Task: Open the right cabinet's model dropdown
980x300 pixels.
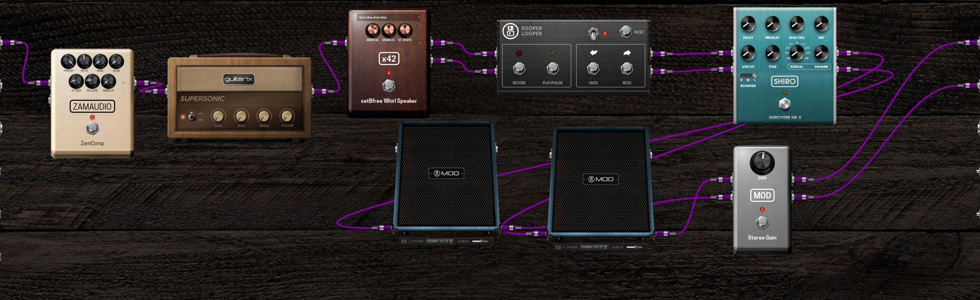Action: click(x=594, y=247)
